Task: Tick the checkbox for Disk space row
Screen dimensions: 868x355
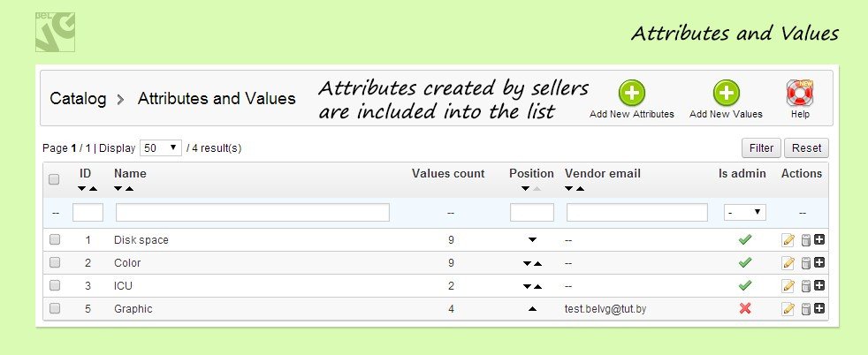Action: [x=54, y=239]
